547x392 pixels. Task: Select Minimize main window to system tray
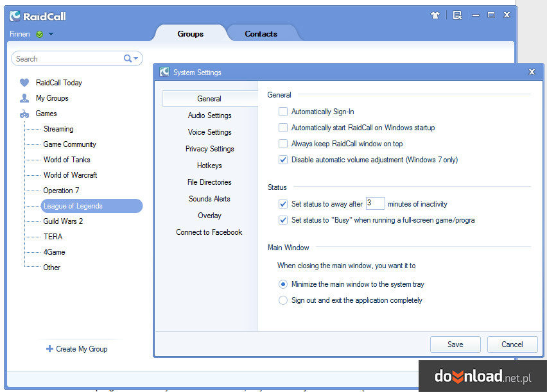tap(283, 284)
